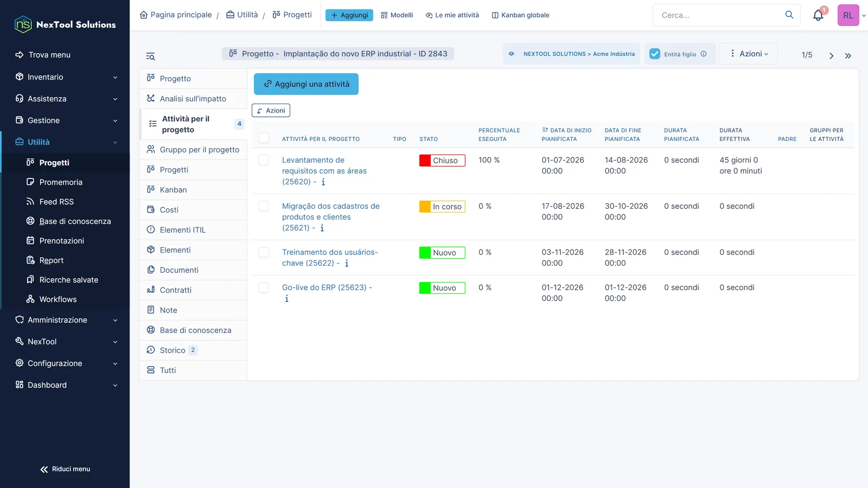Click the table Azioni button
The height and width of the screenshot is (488, 868).
coord(271,111)
